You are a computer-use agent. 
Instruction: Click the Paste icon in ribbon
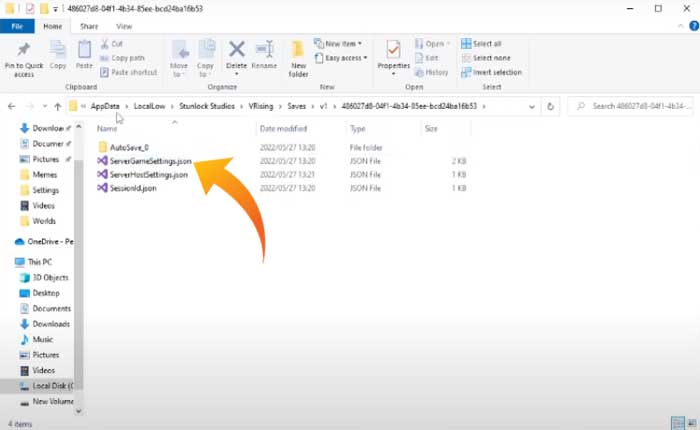point(85,52)
